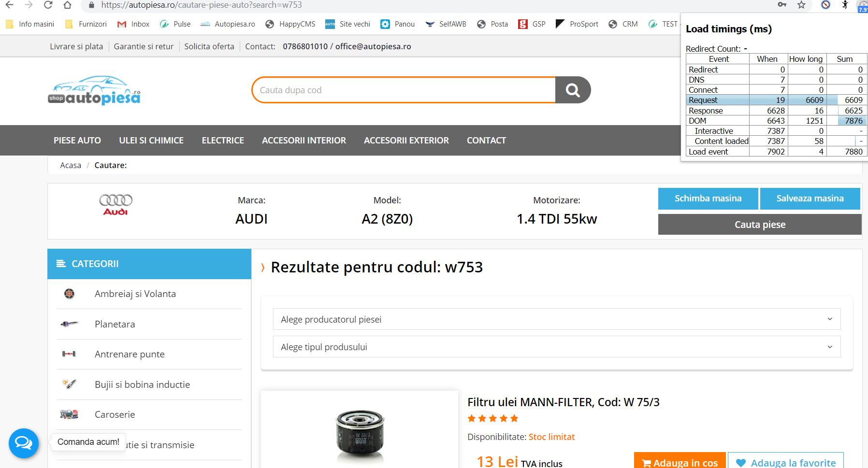
Task: Focus the Cauta dupa cod search field
Action: click(x=404, y=90)
